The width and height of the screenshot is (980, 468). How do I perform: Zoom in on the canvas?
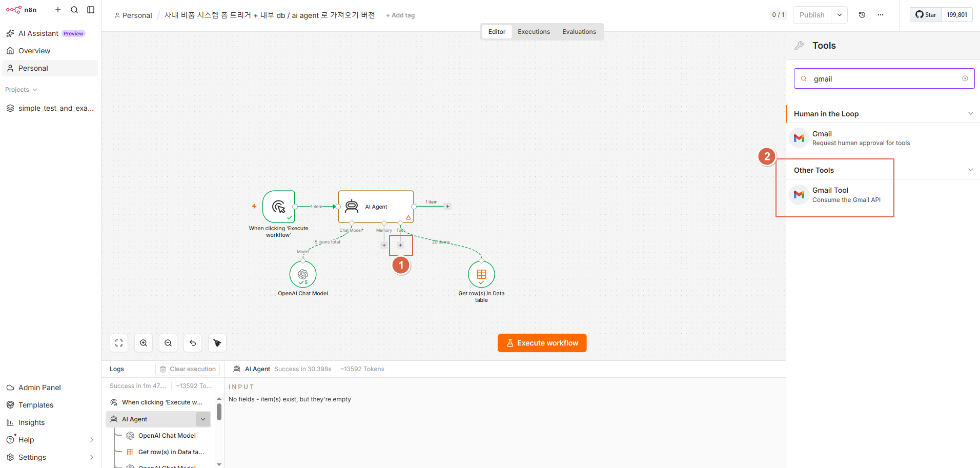click(x=144, y=343)
